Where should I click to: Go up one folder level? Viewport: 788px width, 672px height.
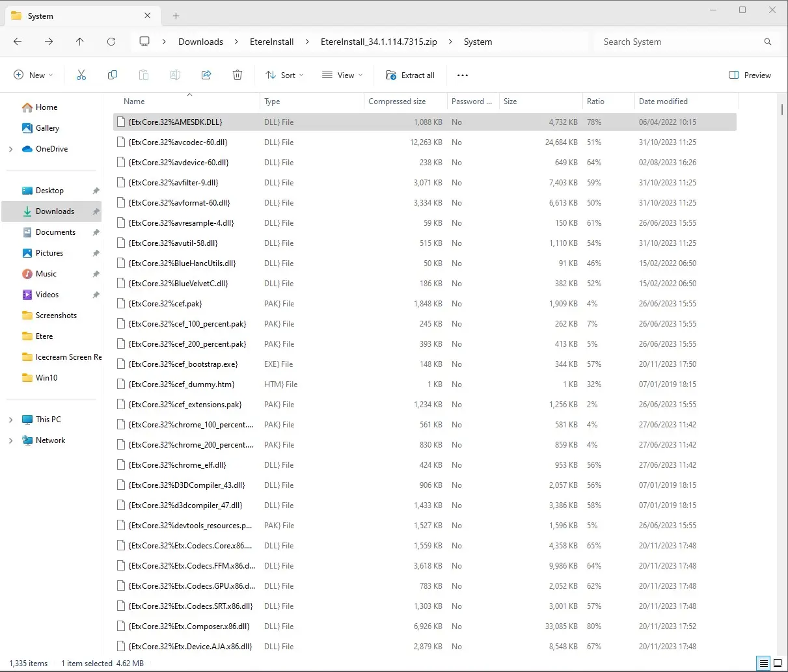click(x=80, y=42)
